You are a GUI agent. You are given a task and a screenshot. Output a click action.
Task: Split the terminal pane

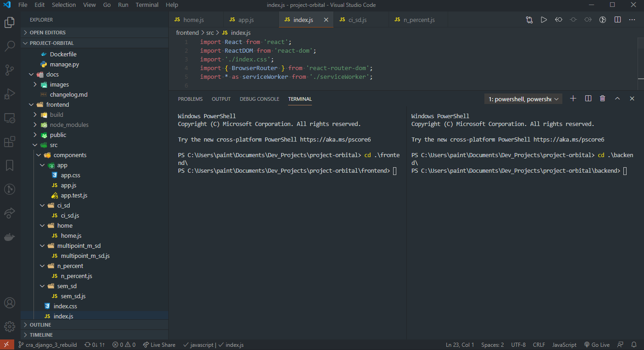pyautogui.click(x=588, y=98)
